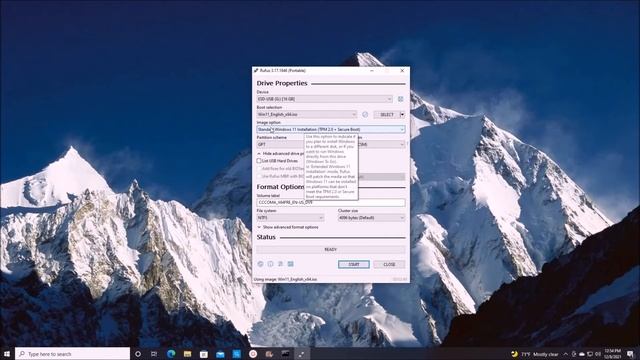Open the Command Prompt taskbar icon
Image resolution: width=640 pixels, height=360 pixels.
click(285, 354)
